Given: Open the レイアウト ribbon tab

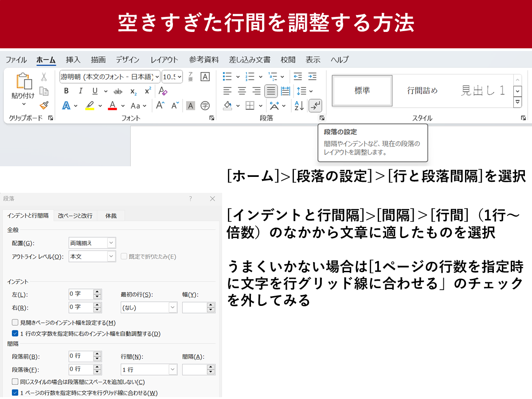Looking at the screenshot, I should pos(164,60).
